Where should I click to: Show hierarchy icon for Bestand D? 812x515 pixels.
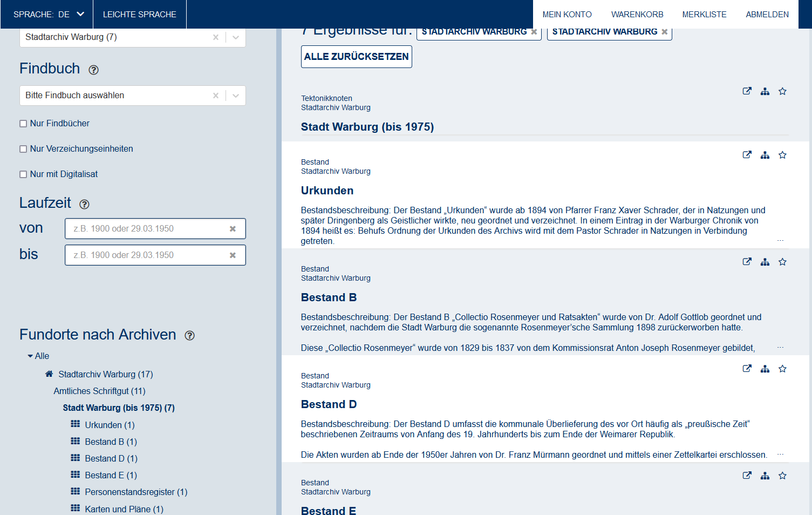pos(765,369)
